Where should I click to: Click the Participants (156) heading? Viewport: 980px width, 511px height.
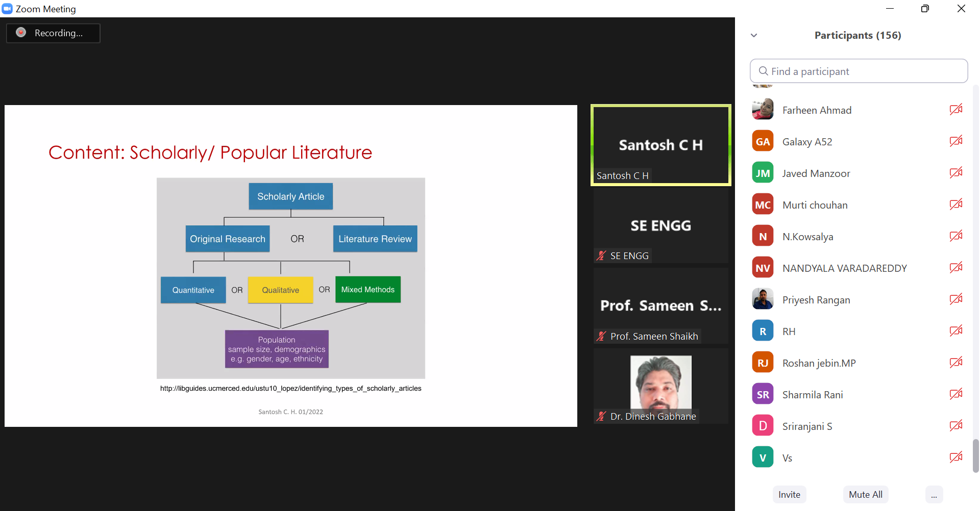coord(858,35)
